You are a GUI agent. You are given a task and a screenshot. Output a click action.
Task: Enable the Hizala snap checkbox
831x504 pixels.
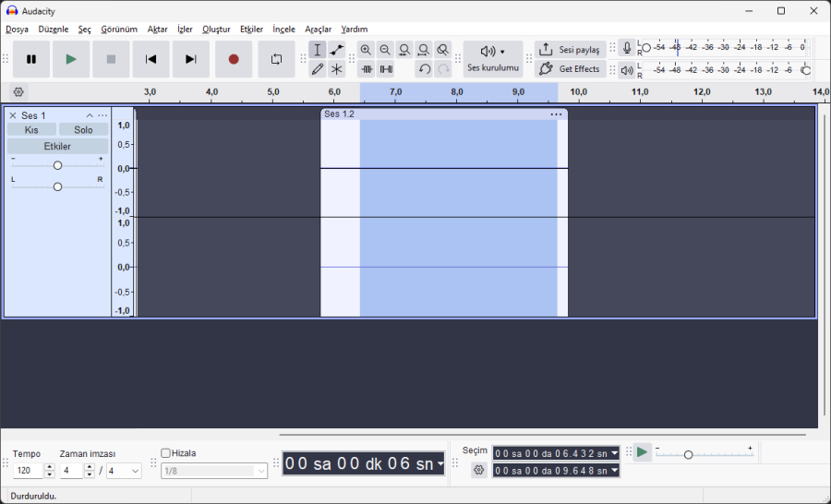[x=166, y=453]
